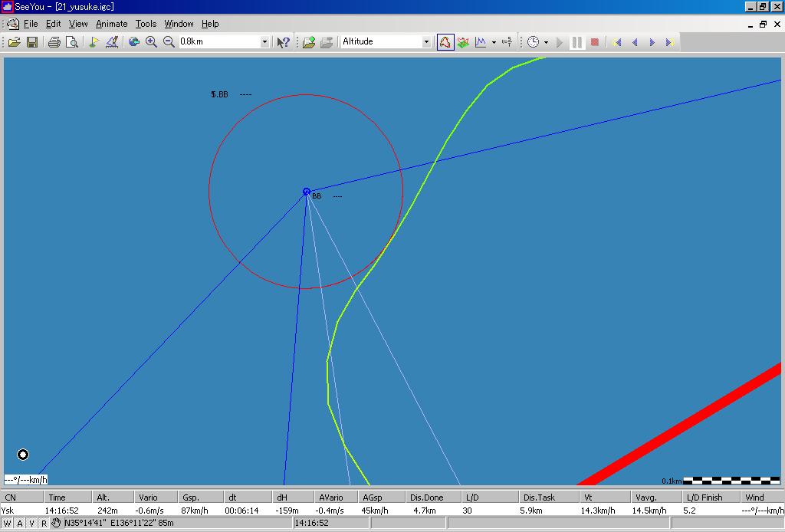Click the Alt. column header
This screenshot has width=785, height=532.
(x=113, y=498)
